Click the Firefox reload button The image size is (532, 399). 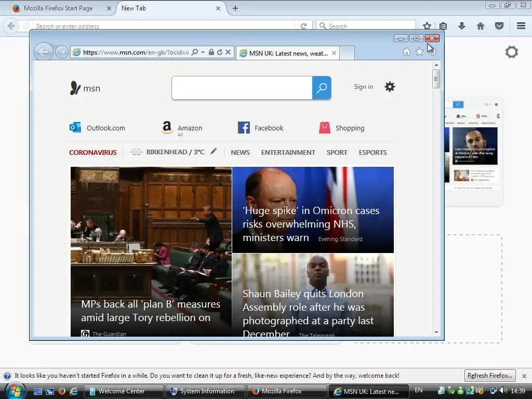click(303, 26)
